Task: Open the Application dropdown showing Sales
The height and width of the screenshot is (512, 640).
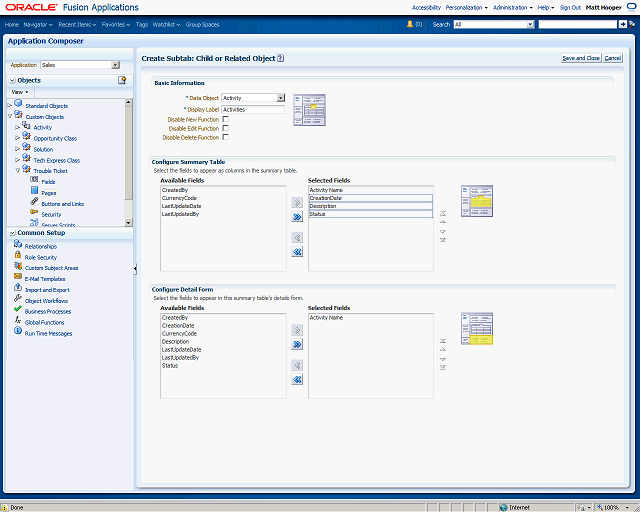Action: [x=116, y=65]
